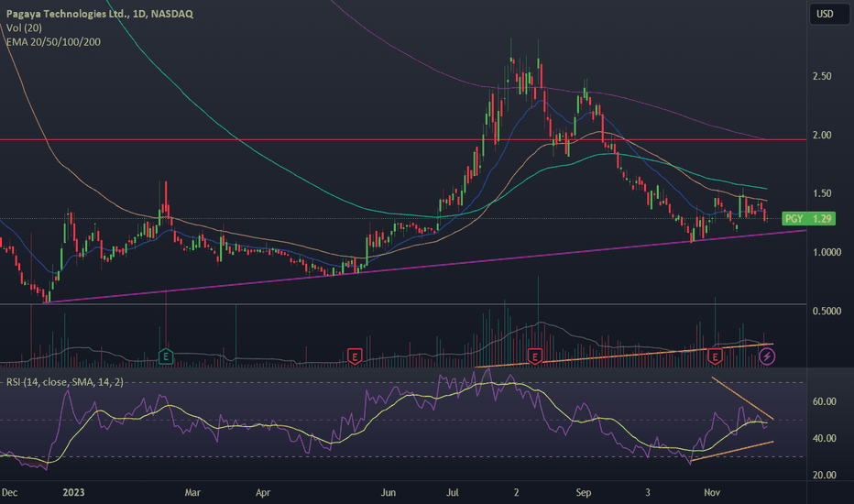This screenshot has width=854, height=504.
Task: Click the green earnings E marker
Action: point(166,356)
